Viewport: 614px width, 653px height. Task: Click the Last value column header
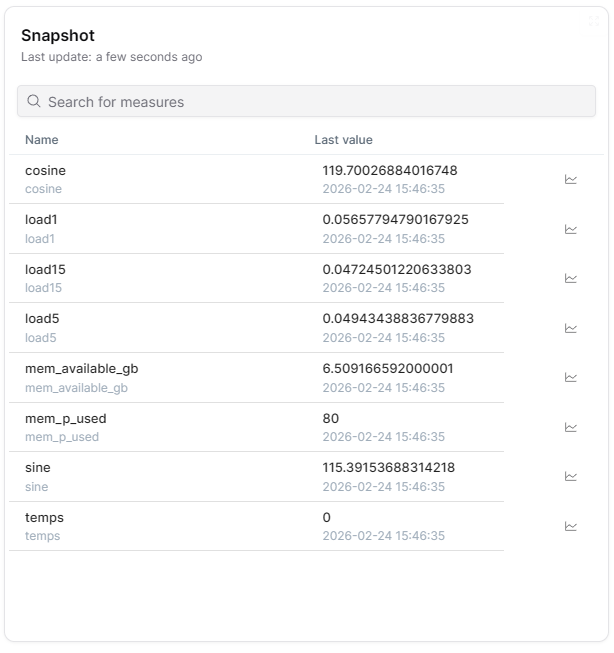coord(343,140)
